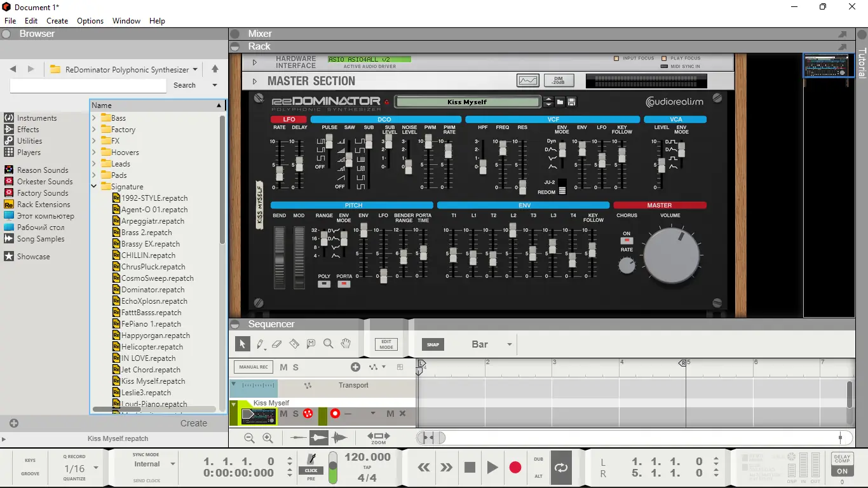This screenshot has width=868, height=488.
Task: Collapse the Signature folder in Browser
Action: [x=94, y=186]
